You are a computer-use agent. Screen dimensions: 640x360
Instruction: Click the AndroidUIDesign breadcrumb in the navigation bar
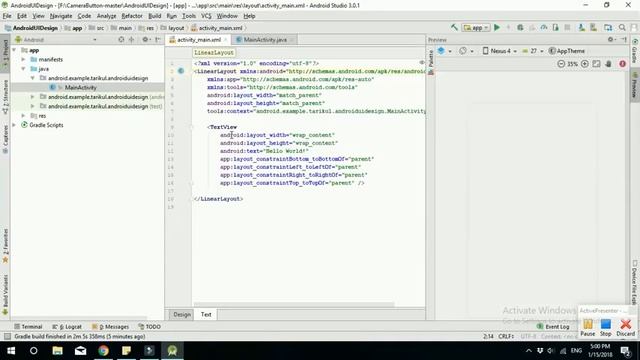[31, 28]
